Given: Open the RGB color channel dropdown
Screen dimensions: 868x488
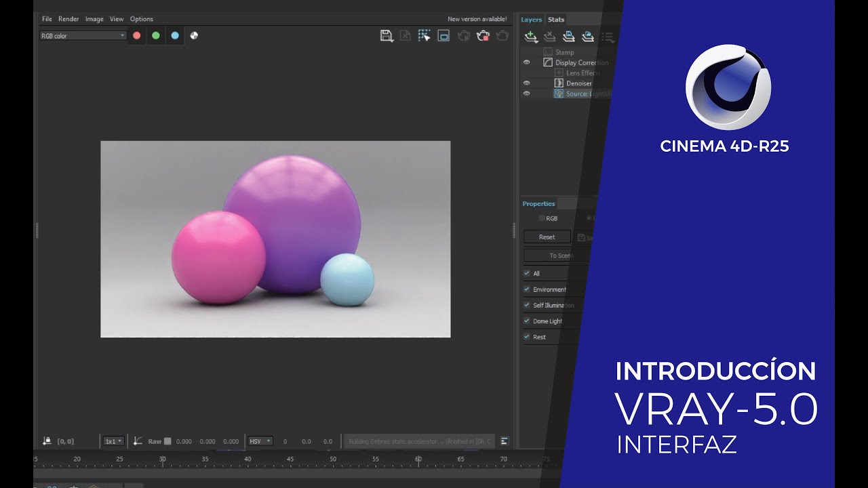Looking at the screenshot, I should coord(83,36).
